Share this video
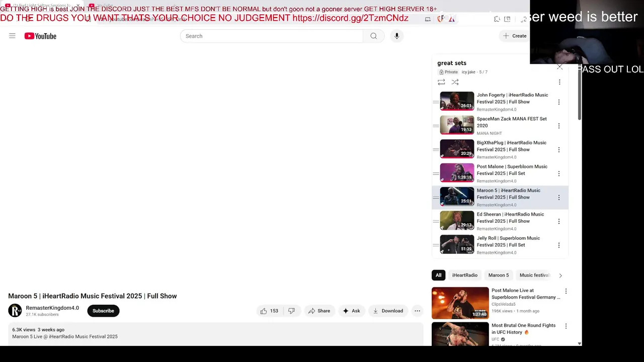Screen dimensions: 644x362 tap(319, 311)
